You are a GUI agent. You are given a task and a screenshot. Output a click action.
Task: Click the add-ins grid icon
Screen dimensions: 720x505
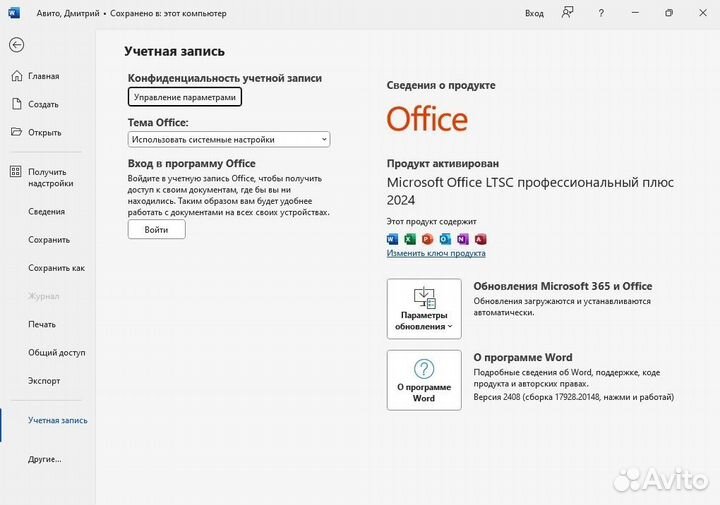[x=16, y=172]
